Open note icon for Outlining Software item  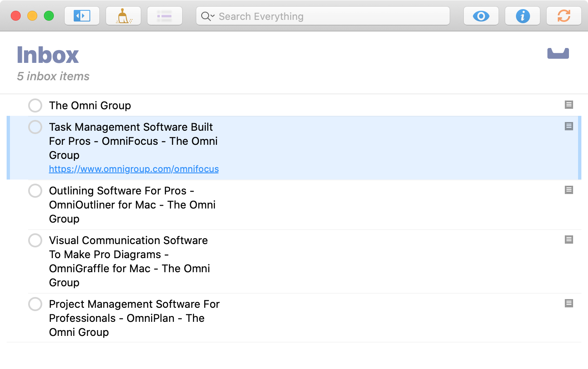pyautogui.click(x=569, y=190)
